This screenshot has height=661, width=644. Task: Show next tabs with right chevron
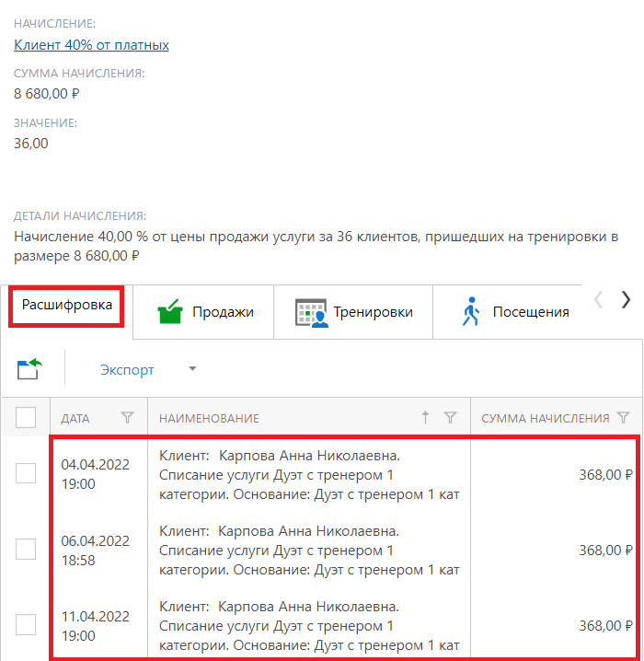(626, 300)
